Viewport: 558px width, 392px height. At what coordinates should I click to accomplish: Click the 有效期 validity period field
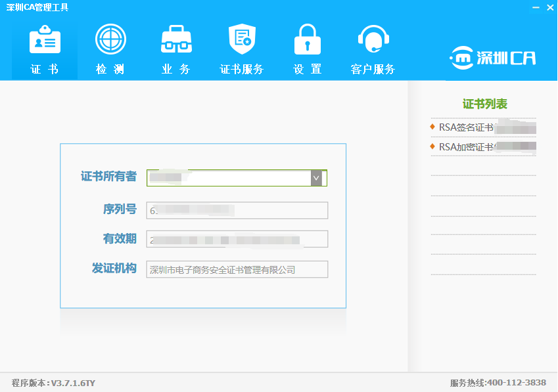237,239
